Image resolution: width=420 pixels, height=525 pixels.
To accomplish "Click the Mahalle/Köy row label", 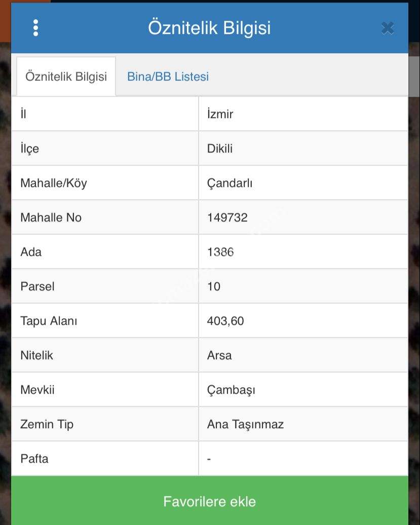I will [54, 183].
